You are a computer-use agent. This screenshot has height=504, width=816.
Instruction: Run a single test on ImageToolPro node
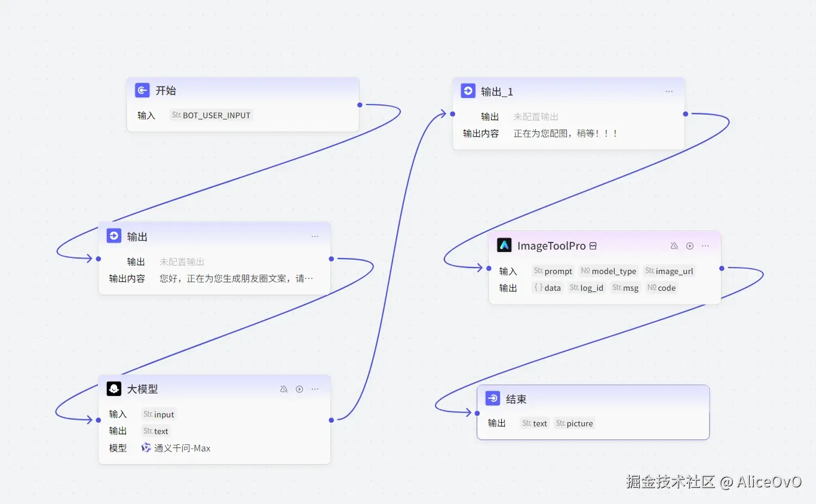point(690,245)
